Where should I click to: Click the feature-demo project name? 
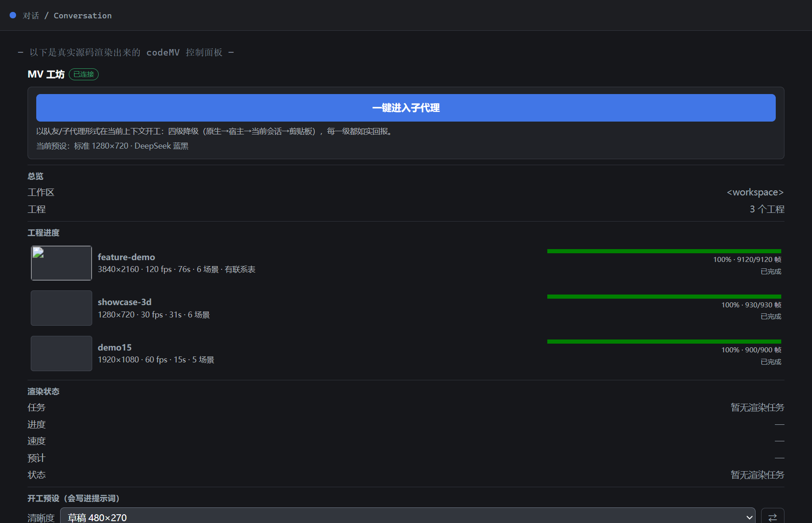pyautogui.click(x=126, y=257)
